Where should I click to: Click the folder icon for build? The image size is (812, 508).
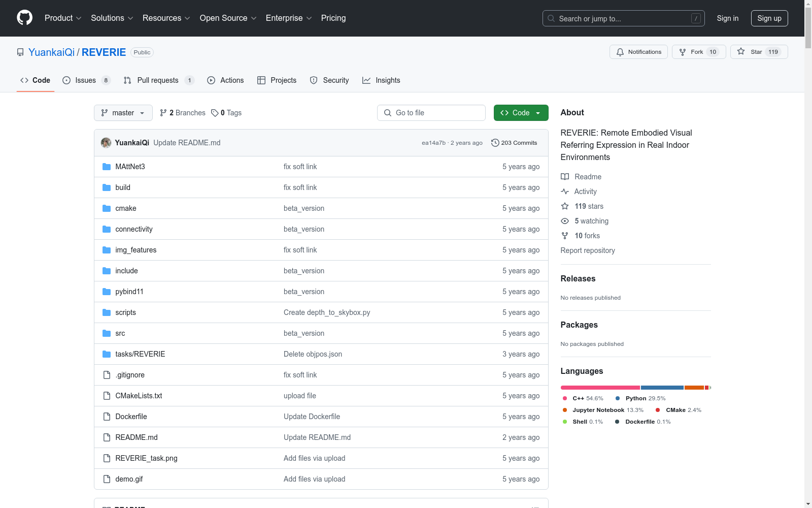coord(107,187)
